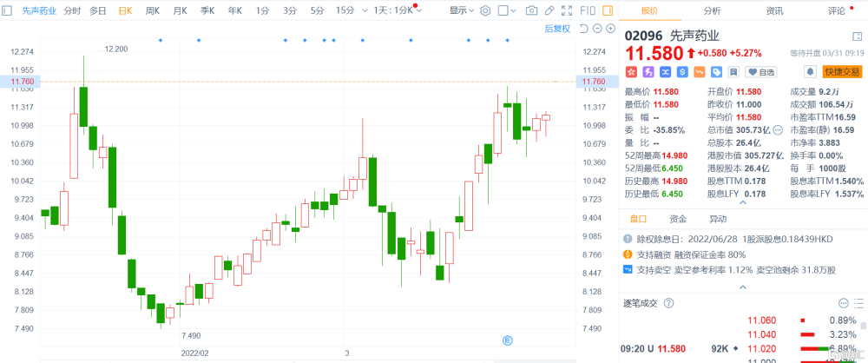Select 季K chart period
The height and width of the screenshot is (363, 868).
click(x=207, y=10)
